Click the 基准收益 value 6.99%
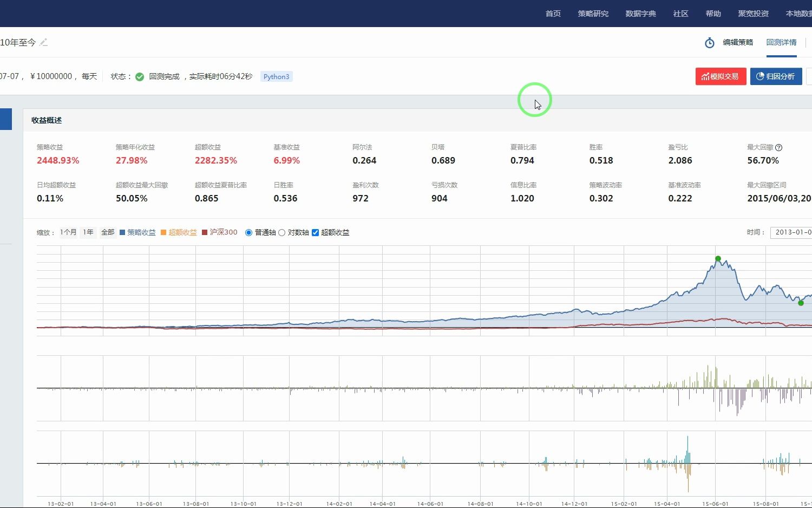Viewport: 812px width, 508px height. click(286, 160)
